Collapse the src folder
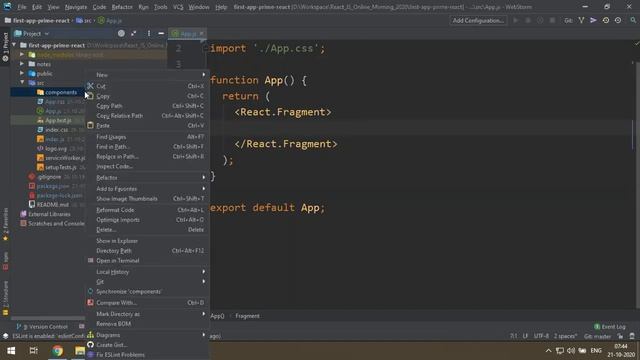This screenshot has width=640, height=360. (x=22, y=82)
